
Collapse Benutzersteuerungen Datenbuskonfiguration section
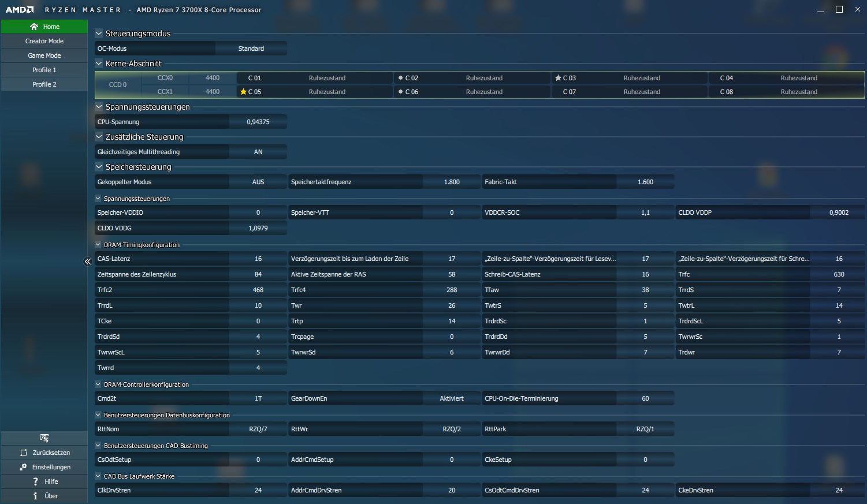(98, 415)
